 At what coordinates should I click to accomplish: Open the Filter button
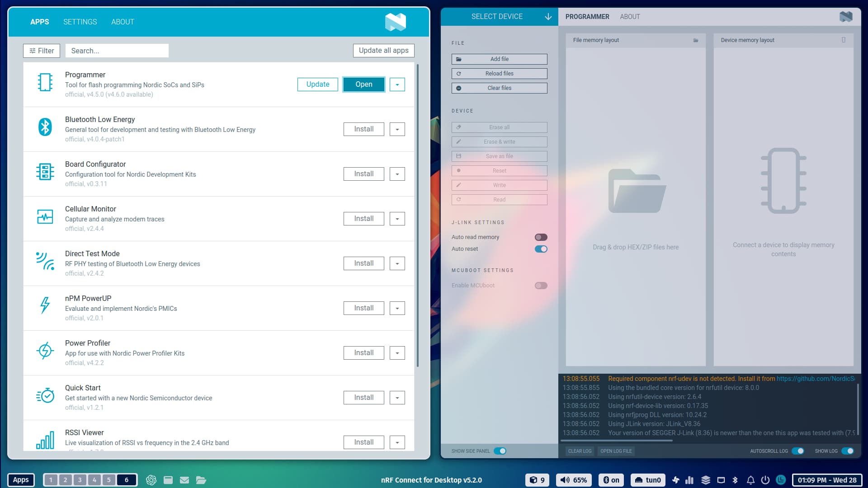pos(42,51)
